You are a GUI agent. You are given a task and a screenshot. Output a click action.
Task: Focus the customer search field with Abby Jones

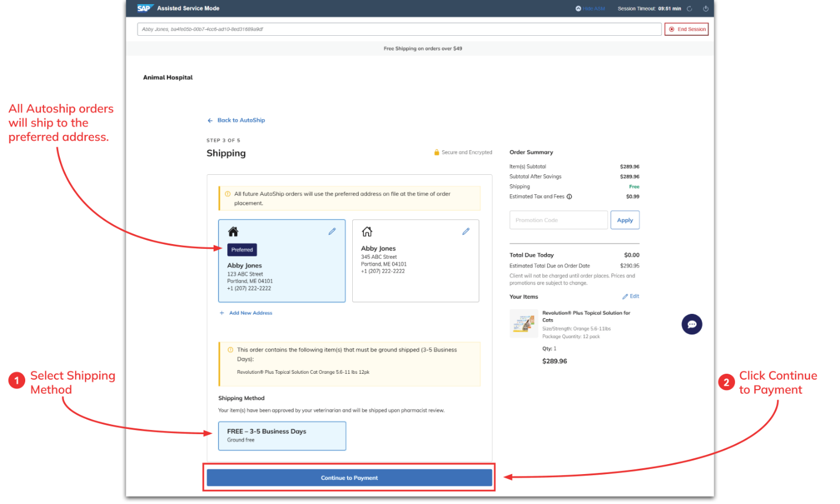399,29
